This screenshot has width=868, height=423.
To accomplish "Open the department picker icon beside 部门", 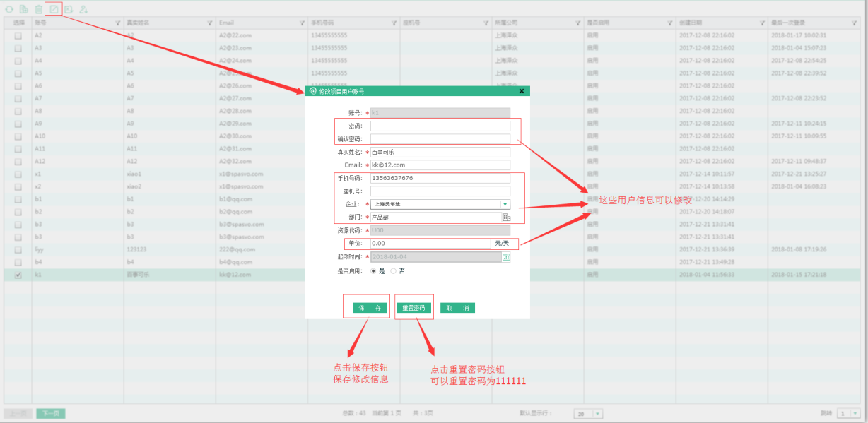I will click(x=506, y=218).
